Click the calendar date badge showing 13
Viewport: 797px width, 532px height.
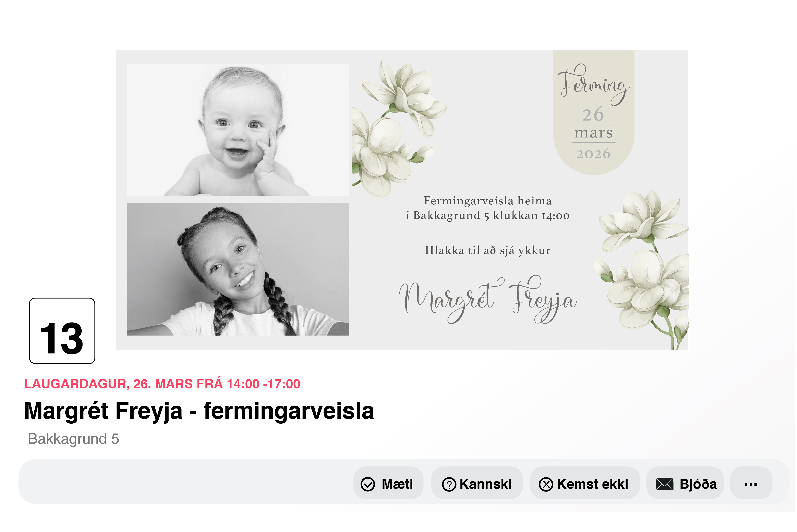point(62,331)
